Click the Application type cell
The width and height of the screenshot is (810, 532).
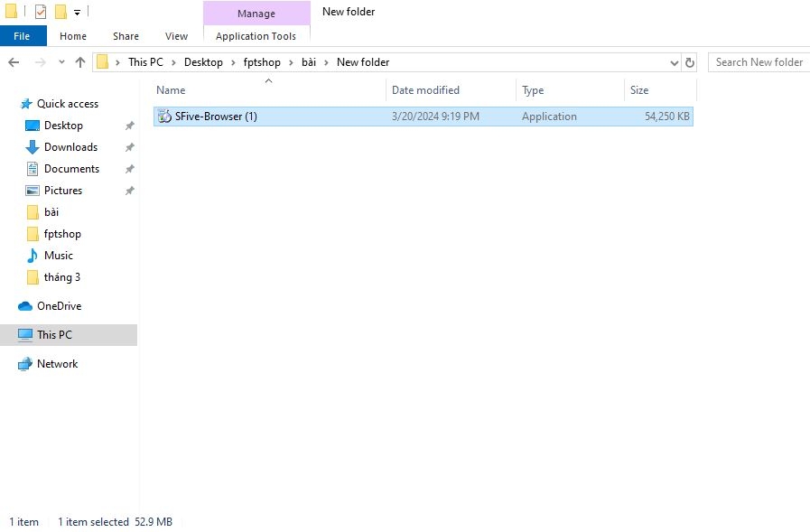[549, 117]
